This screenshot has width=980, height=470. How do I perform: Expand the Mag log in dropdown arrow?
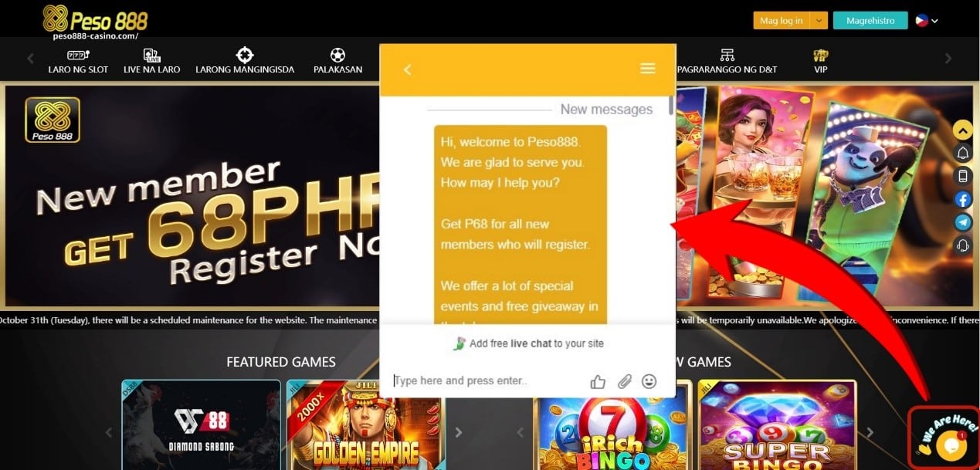point(819,21)
